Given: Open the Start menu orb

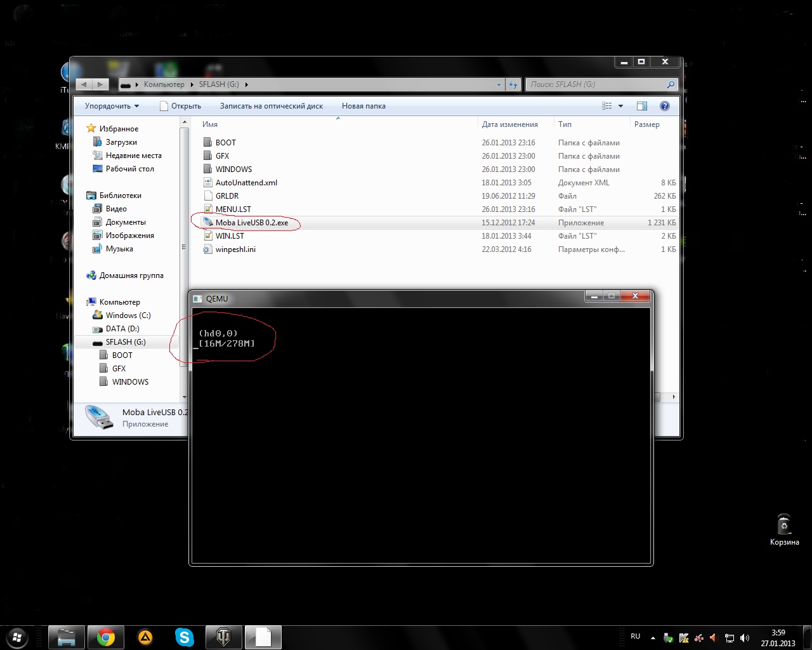Looking at the screenshot, I should (18, 637).
